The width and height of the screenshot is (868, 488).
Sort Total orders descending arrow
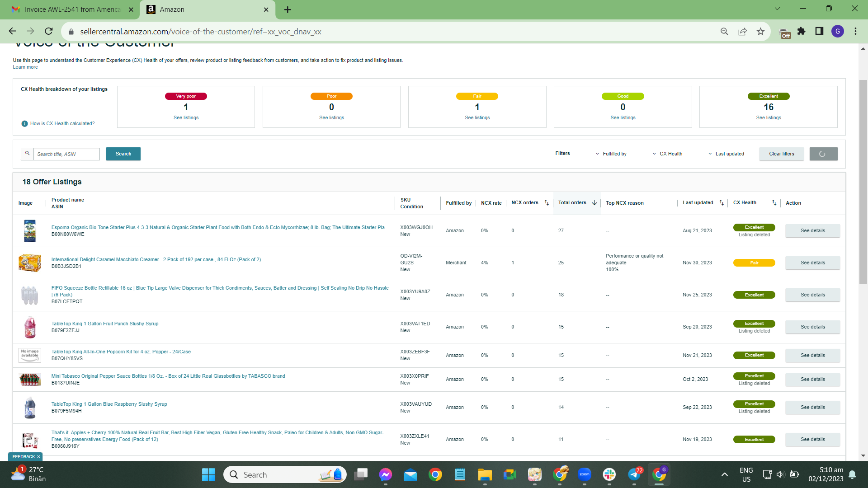(594, 203)
